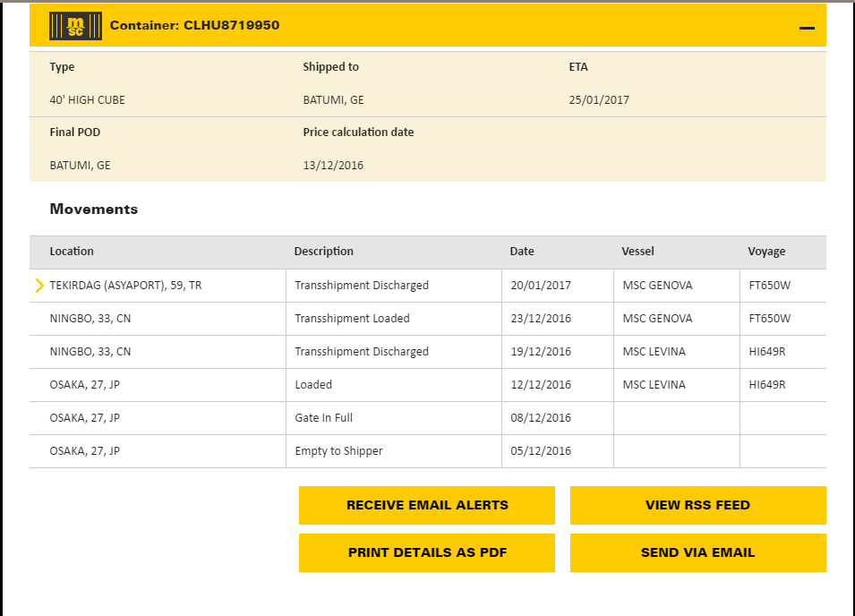
Task: Click the Date column header
Action: (x=522, y=252)
